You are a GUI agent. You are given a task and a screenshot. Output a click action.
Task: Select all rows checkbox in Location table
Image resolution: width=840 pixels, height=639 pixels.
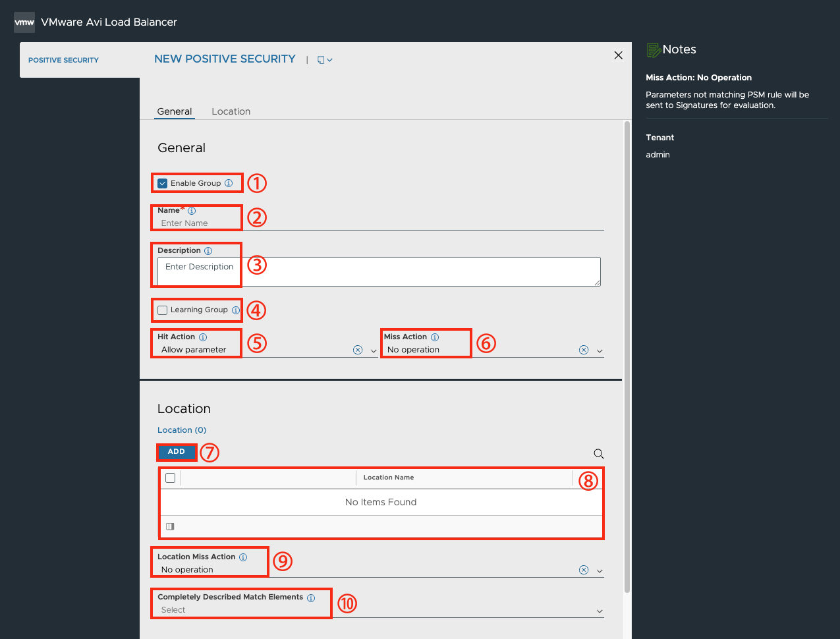(171, 478)
